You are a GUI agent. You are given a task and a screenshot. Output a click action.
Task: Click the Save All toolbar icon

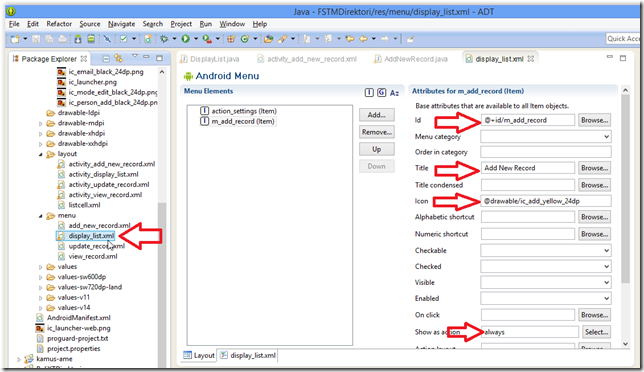49,39
